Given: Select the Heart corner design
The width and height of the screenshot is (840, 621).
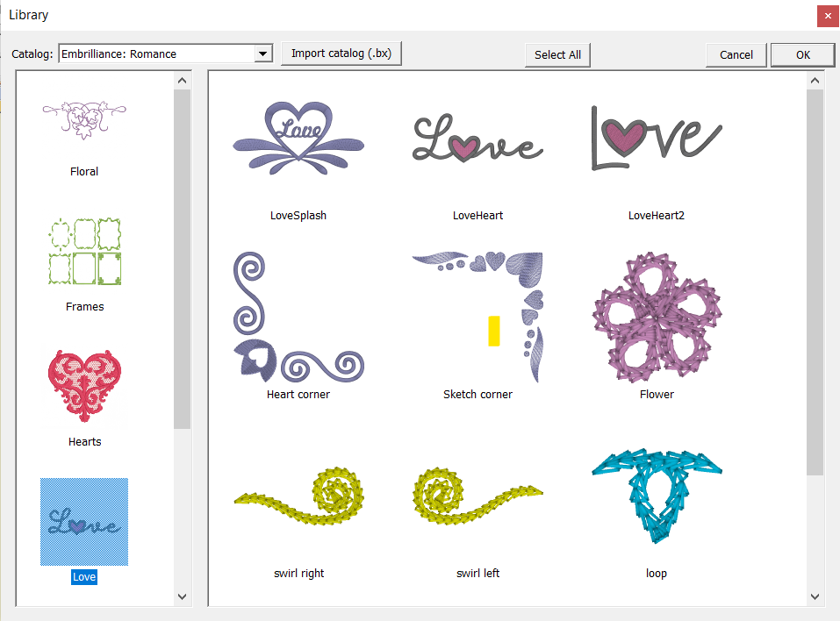Looking at the screenshot, I should pyautogui.click(x=298, y=318).
